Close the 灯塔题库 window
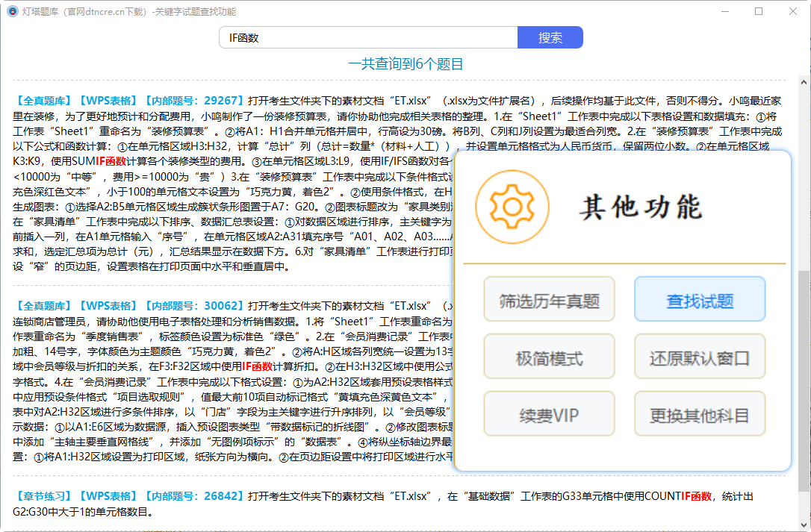This screenshot has height=532, width=811. pos(793,11)
